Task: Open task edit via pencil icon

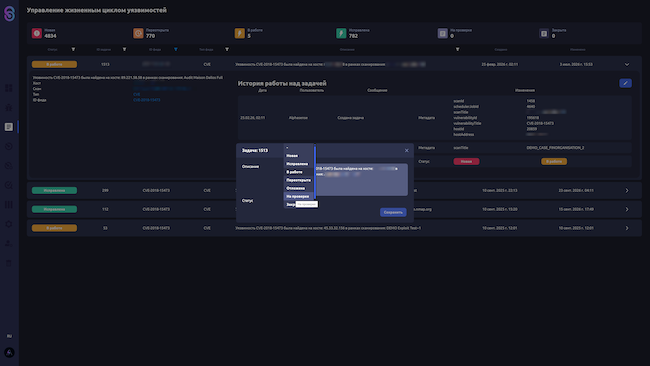Action: 626,83
